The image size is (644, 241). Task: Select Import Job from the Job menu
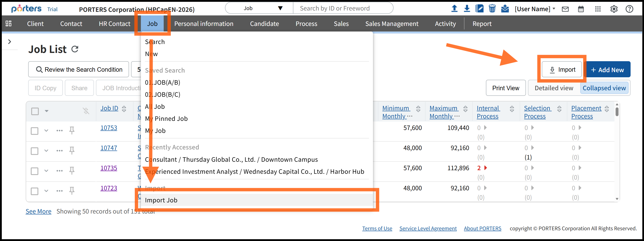point(161,200)
